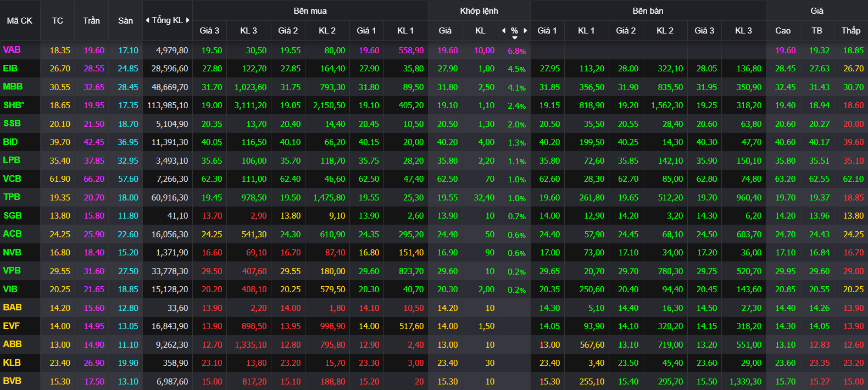Choose the BAB ticker symbol
Screen dimensions: 868x390
pyautogui.click(x=12, y=308)
